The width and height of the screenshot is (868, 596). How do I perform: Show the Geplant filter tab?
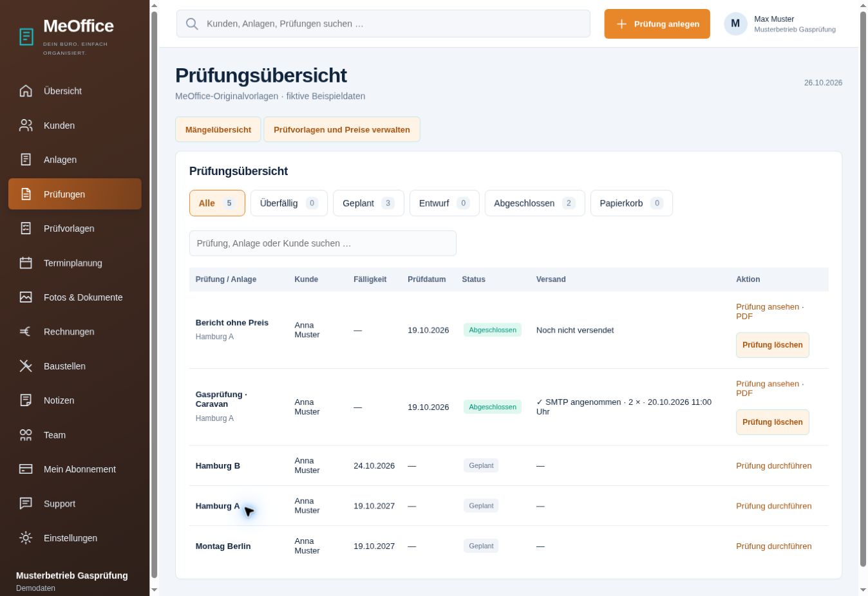point(368,203)
